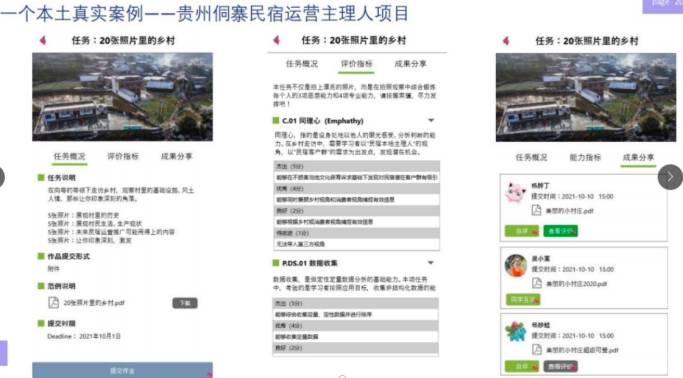Click the green button in second submission card
683x378 pixels.
[523, 300]
